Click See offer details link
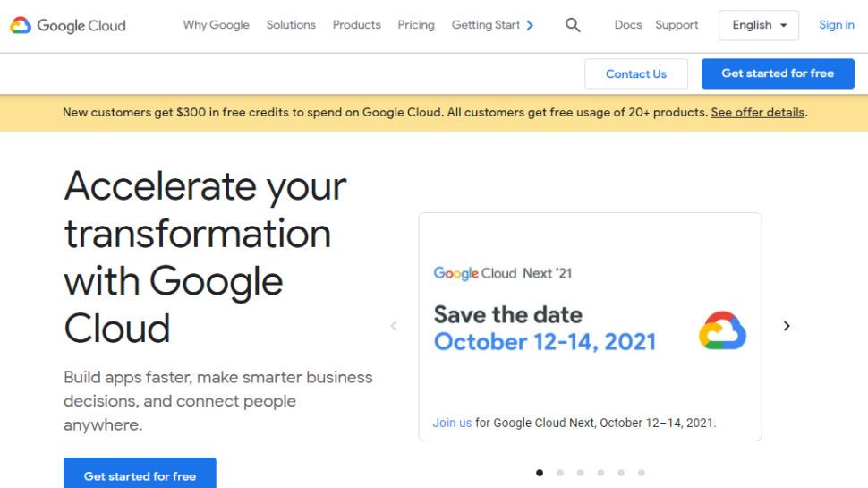 (758, 113)
